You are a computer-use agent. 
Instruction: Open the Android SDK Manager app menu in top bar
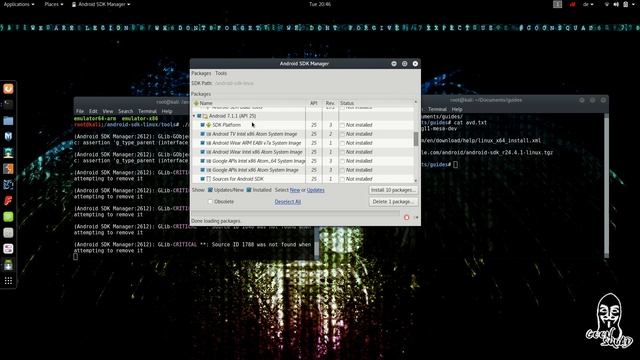(x=101, y=4)
